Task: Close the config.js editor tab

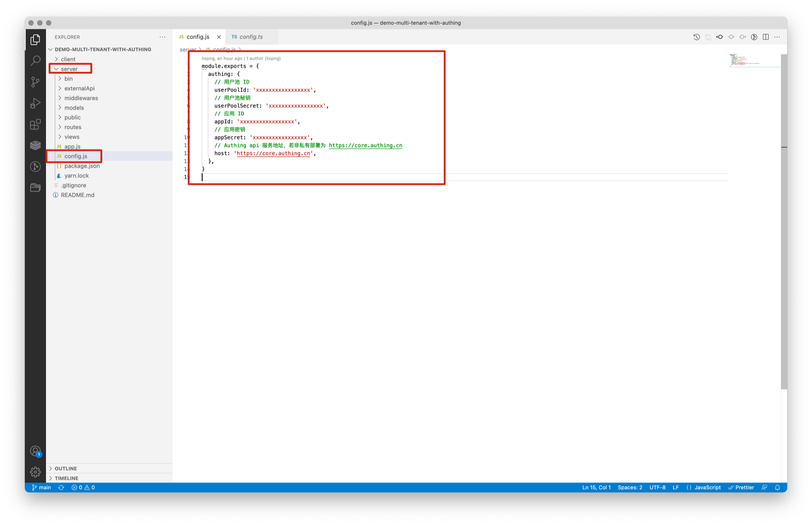Action: [219, 37]
